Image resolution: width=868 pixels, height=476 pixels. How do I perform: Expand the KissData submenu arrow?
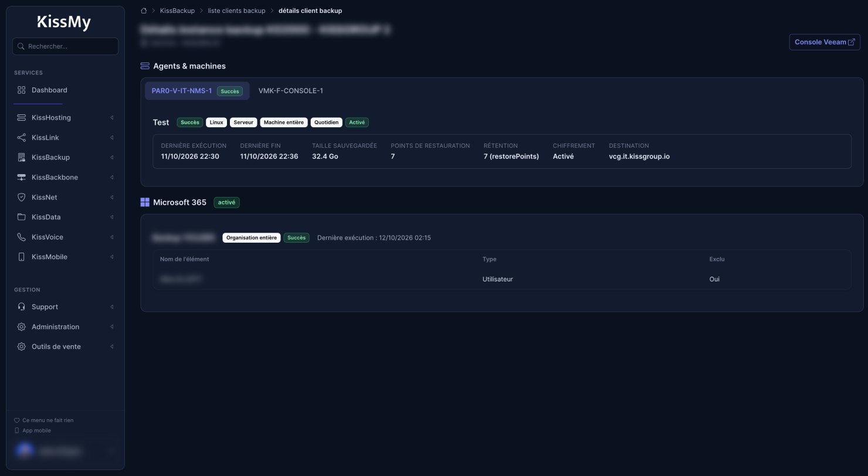coord(111,217)
